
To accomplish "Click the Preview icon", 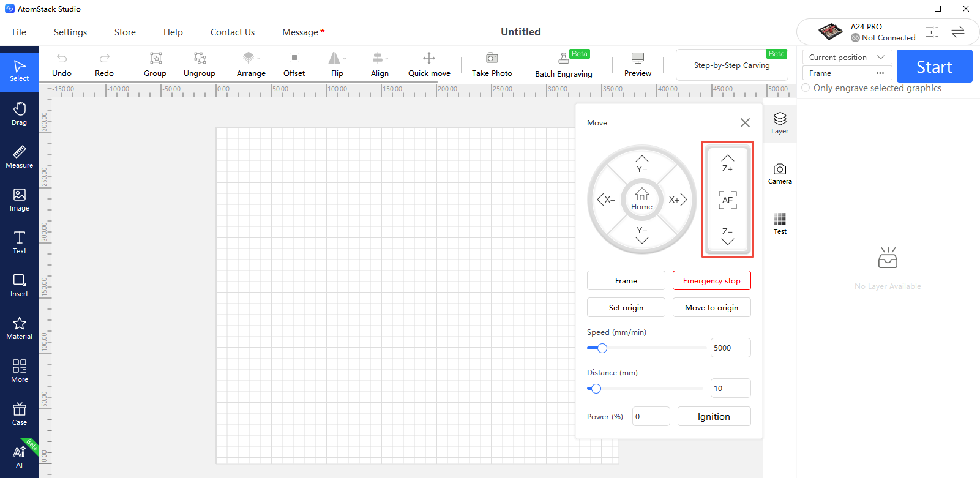I will coord(638,64).
